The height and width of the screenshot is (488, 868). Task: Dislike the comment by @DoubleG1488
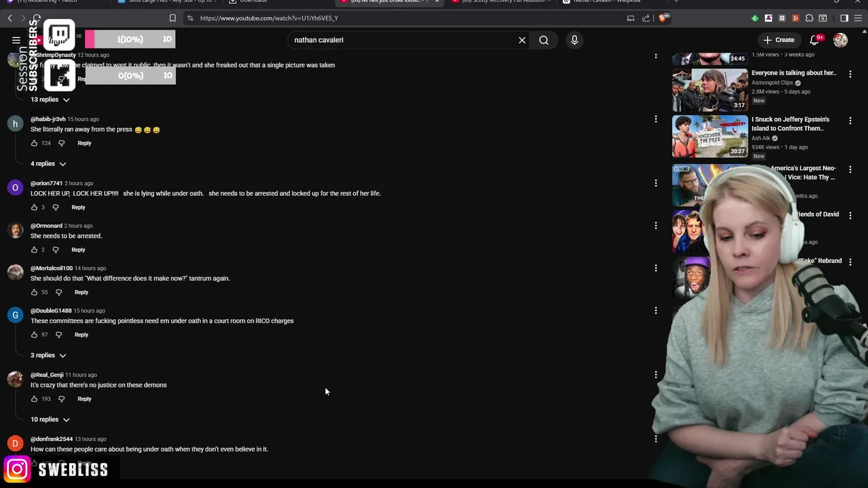pos(58,335)
